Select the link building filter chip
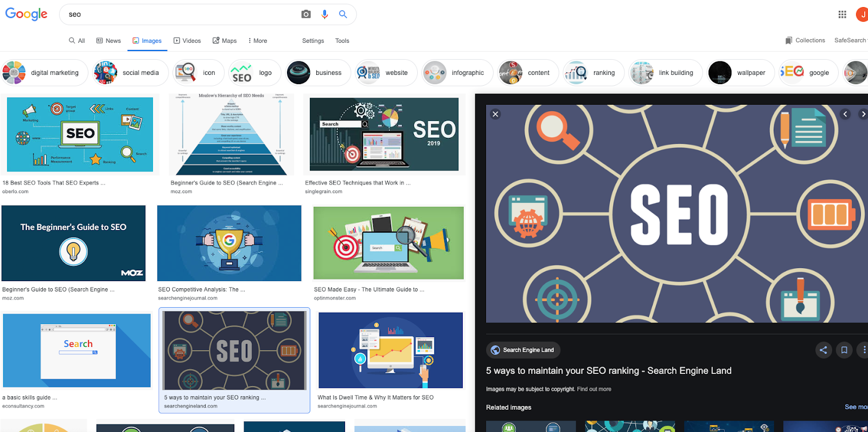This screenshot has width=868, height=432. (666, 73)
